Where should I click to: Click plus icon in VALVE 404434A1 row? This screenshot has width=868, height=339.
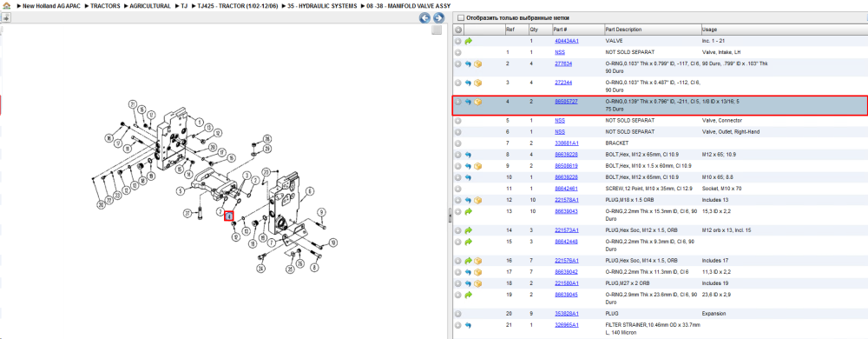[457, 41]
